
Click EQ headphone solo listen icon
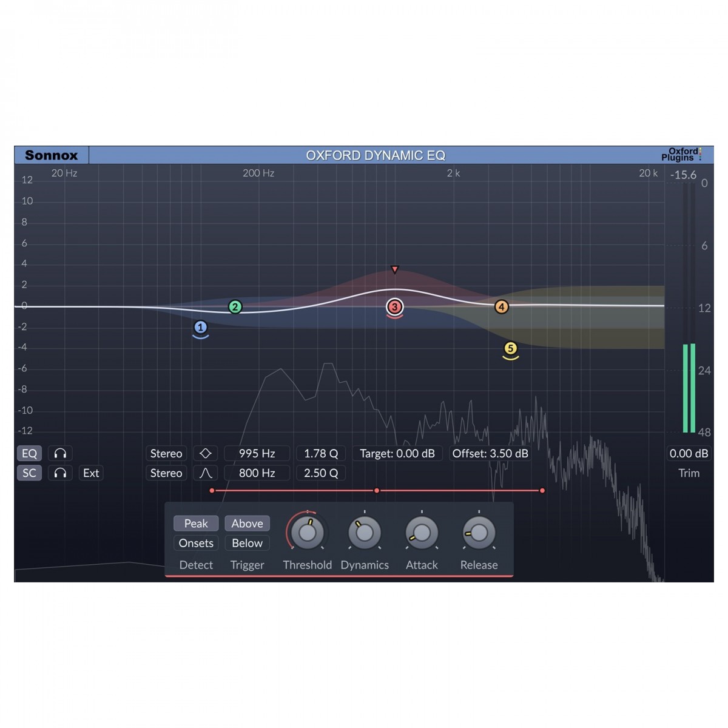click(60, 453)
